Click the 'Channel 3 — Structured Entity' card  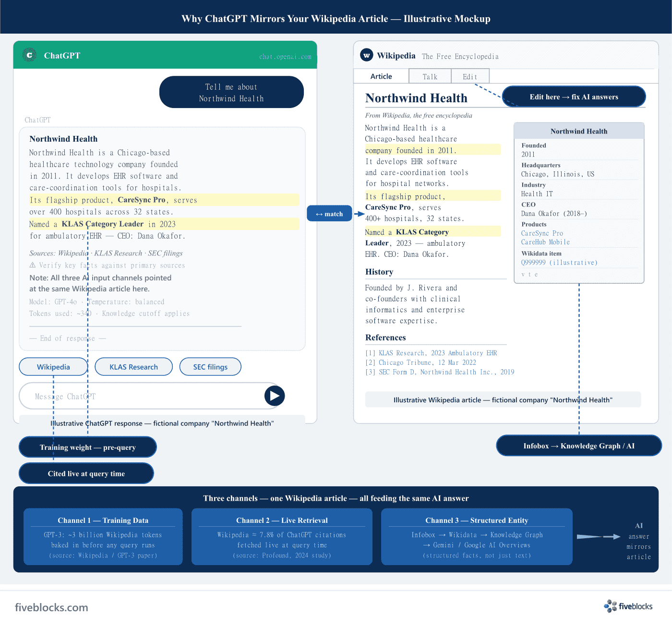(x=477, y=536)
